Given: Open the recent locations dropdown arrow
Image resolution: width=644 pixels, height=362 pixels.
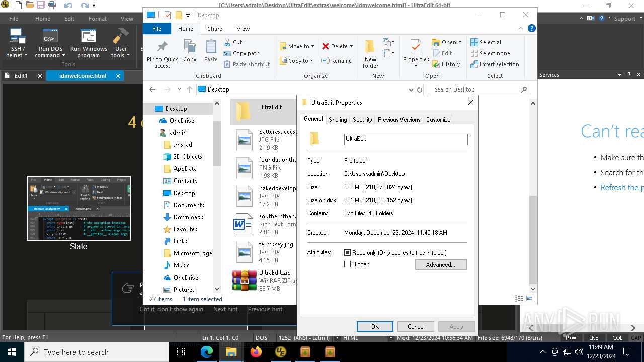Looking at the screenshot, I should coord(179,89).
